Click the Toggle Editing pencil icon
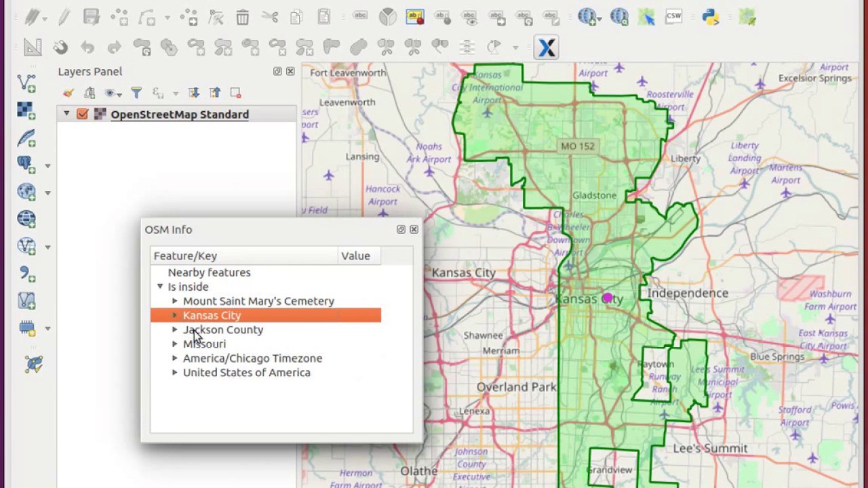The width and height of the screenshot is (868, 488). pyautogui.click(x=64, y=17)
